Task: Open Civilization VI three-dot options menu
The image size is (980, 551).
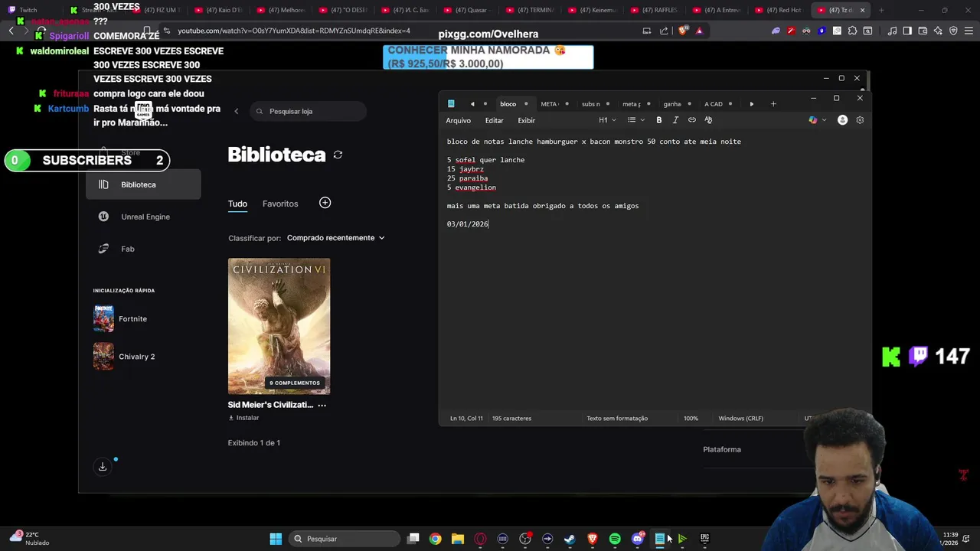Action: coord(322,405)
